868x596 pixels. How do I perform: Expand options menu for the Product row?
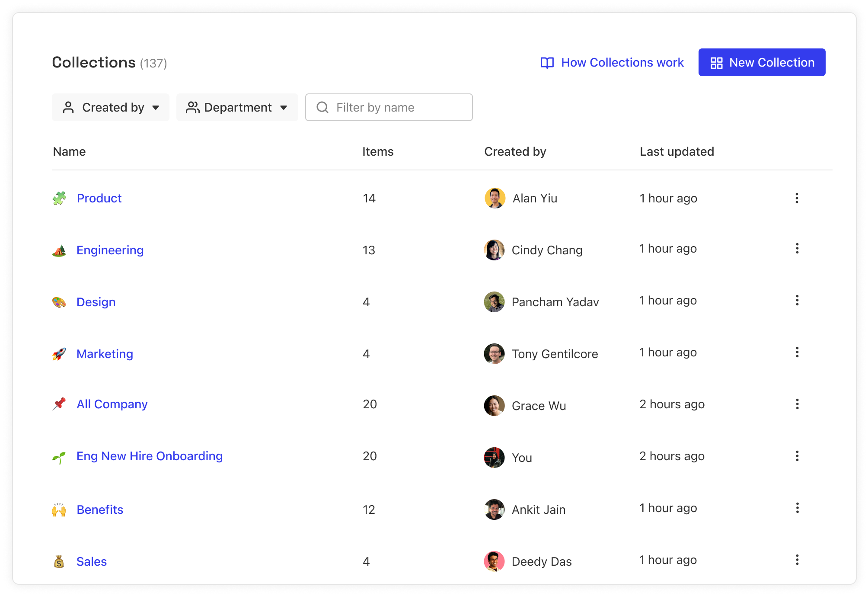tap(797, 198)
